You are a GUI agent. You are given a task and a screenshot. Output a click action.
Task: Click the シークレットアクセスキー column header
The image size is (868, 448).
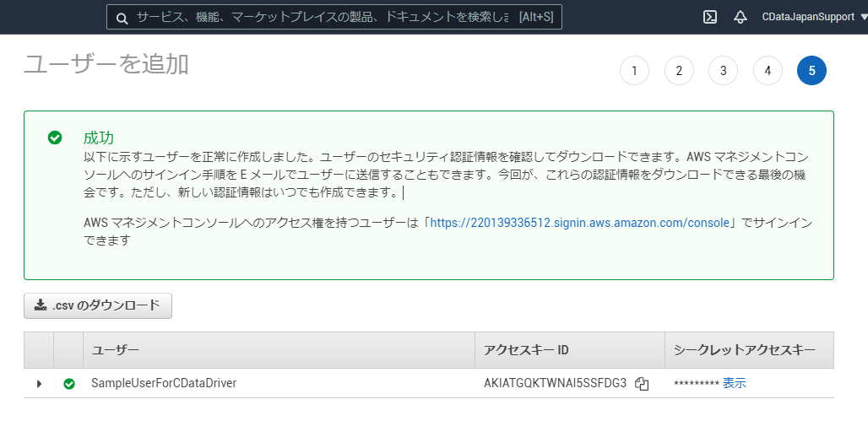coord(749,350)
